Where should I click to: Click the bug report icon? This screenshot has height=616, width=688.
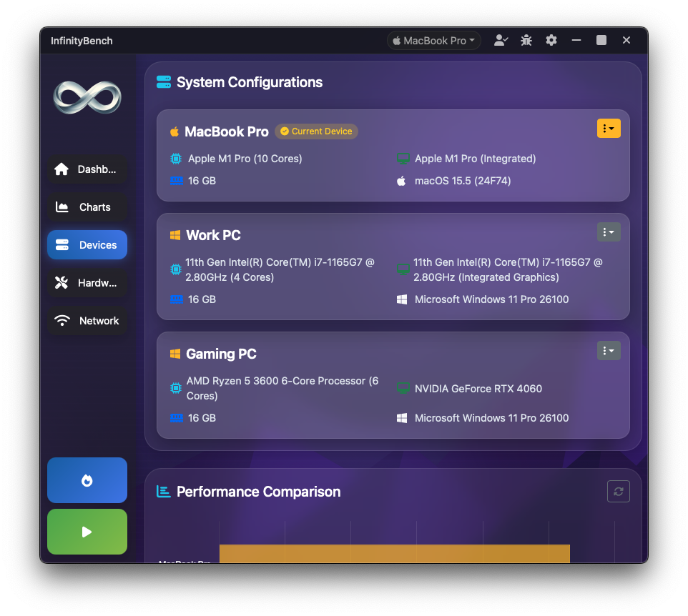pyautogui.click(x=526, y=40)
